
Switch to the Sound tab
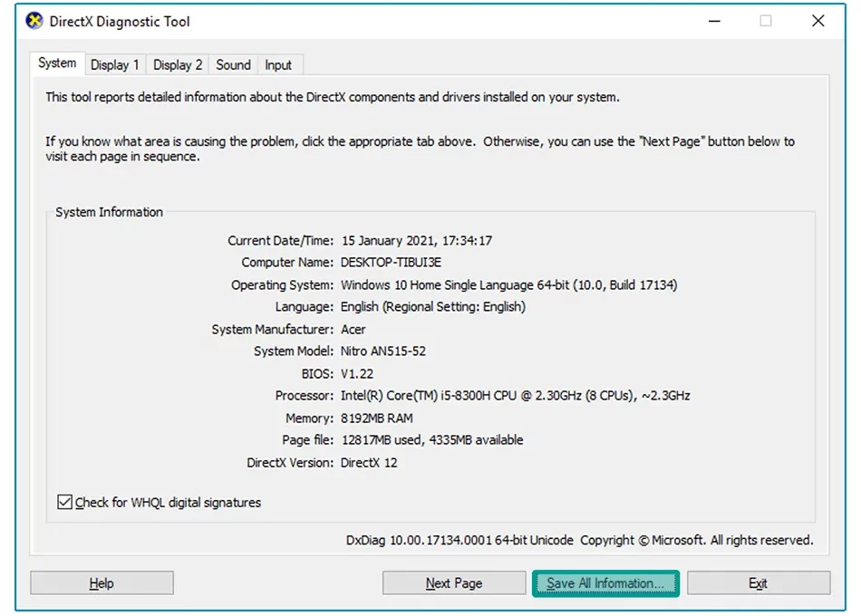[233, 65]
